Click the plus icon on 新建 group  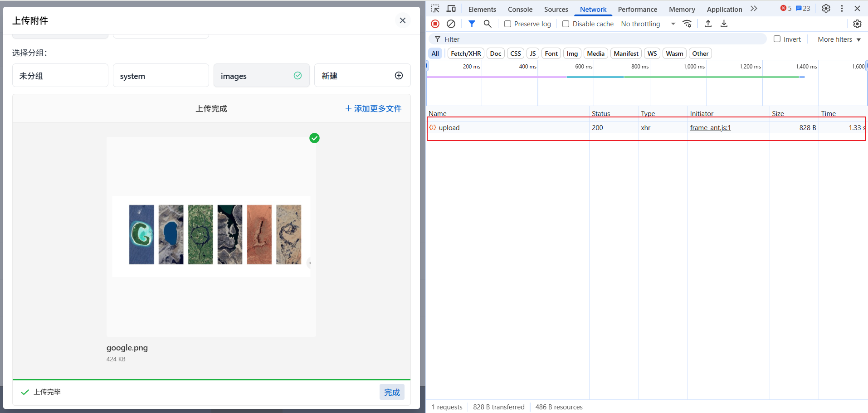pyautogui.click(x=399, y=75)
